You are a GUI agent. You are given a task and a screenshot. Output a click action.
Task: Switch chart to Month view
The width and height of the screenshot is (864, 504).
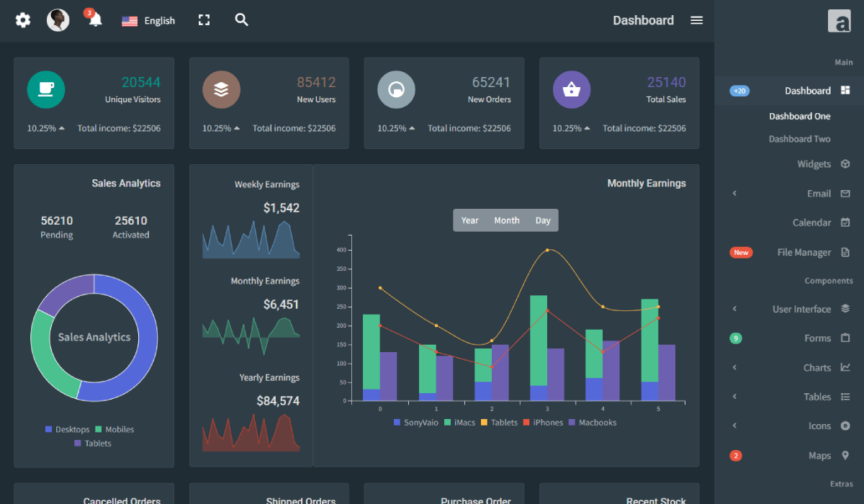pos(506,220)
